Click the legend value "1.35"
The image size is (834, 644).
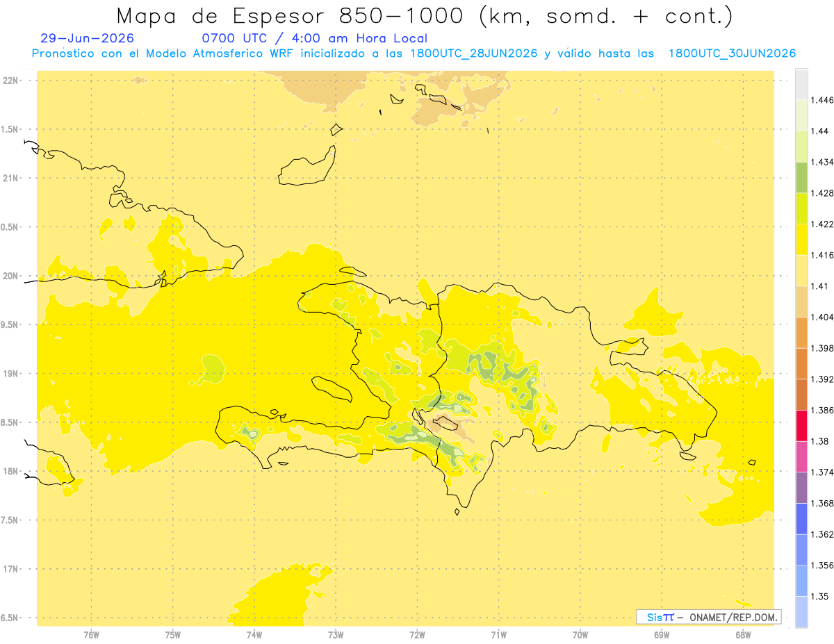click(819, 596)
